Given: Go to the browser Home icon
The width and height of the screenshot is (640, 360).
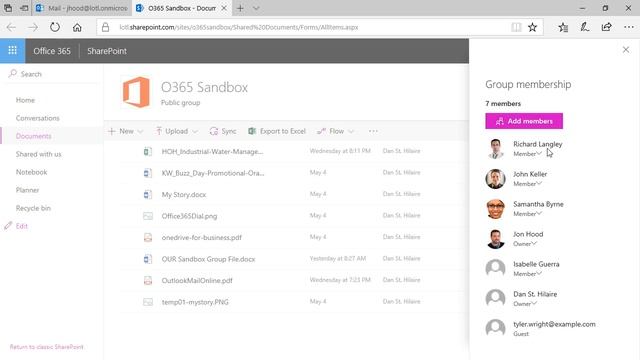Looking at the screenshot, I should pyautogui.click(x=77, y=27).
